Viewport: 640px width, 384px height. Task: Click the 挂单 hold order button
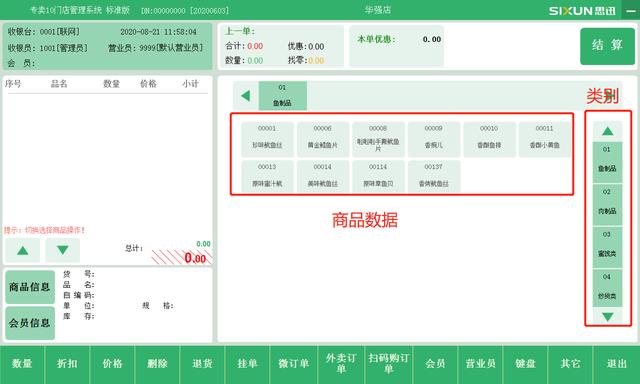(247, 364)
